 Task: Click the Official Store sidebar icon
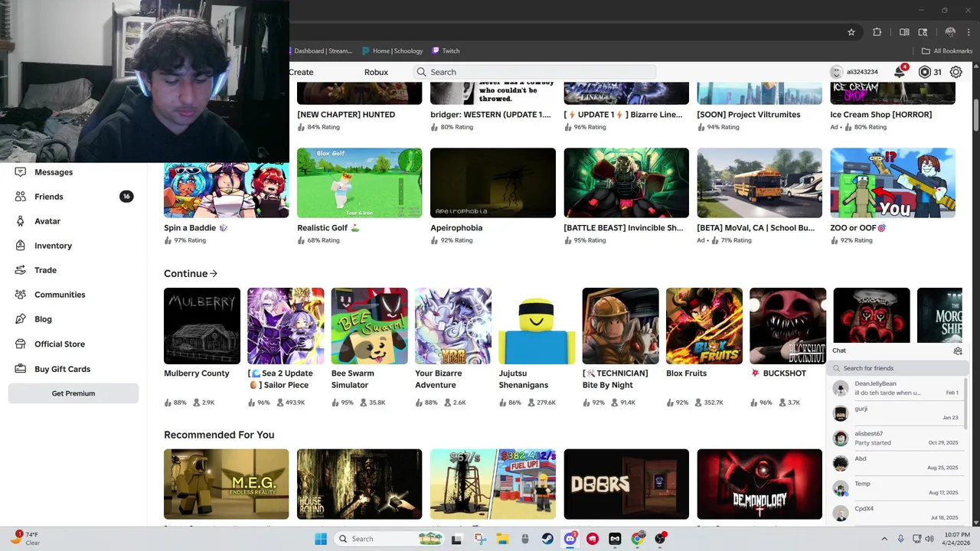click(21, 344)
